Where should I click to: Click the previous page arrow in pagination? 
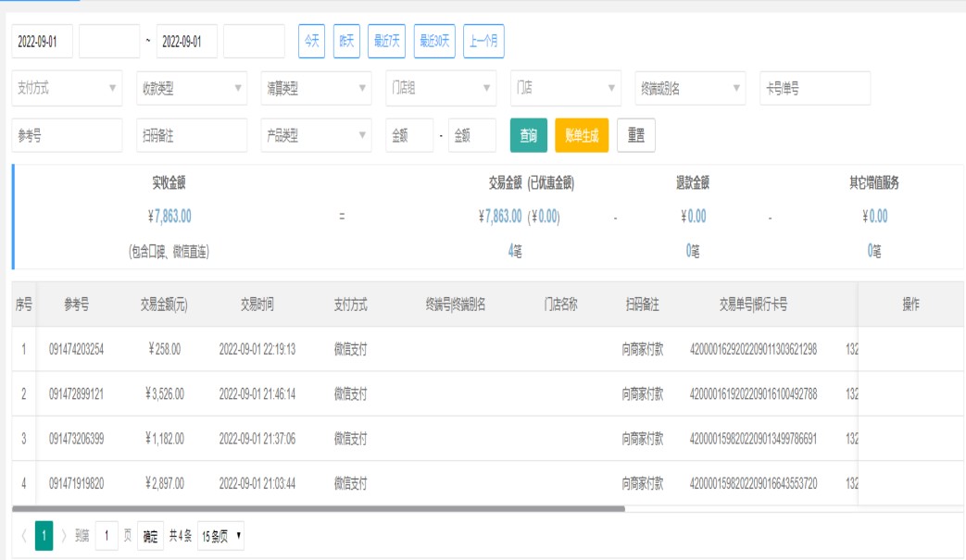click(x=23, y=536)
